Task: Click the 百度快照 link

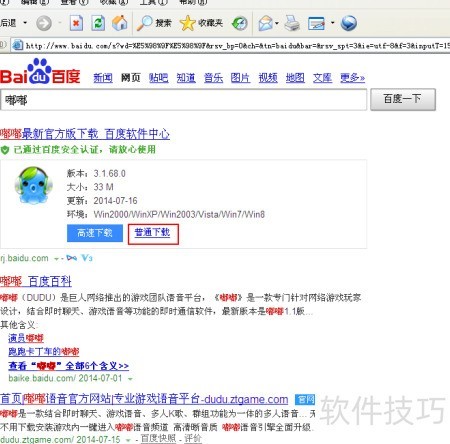Action: [158, 439]
